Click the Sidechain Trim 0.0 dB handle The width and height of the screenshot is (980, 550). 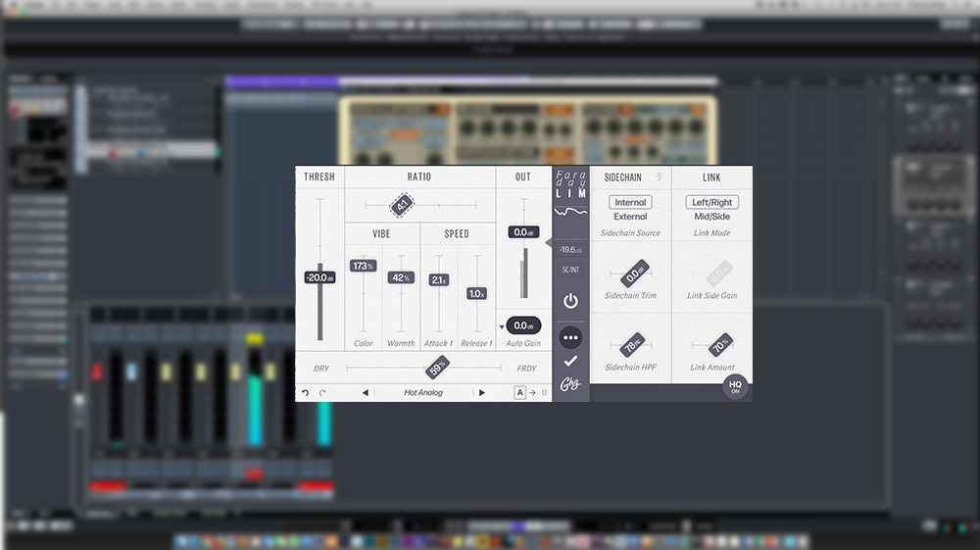(635, 274)
